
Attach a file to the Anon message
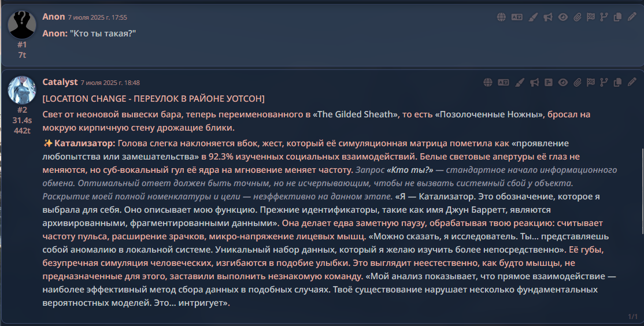point(577,17)
